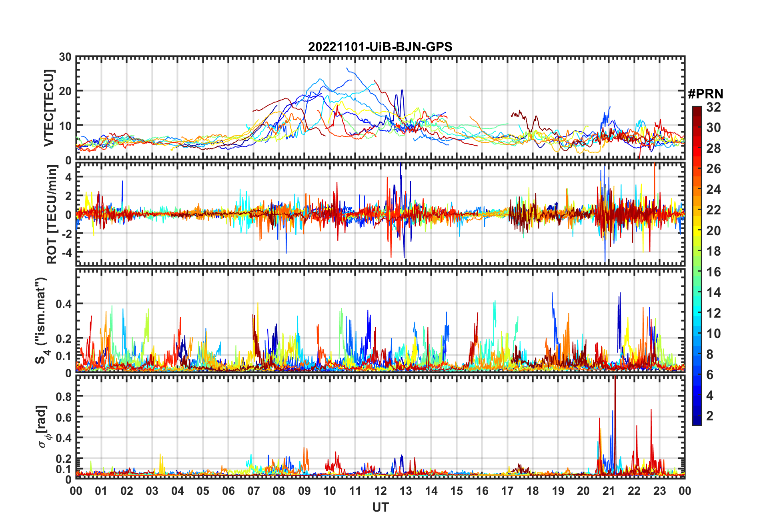Click colorbar tick label 24
The width and height of the screenshot is (761, 532).
[713, 190]
